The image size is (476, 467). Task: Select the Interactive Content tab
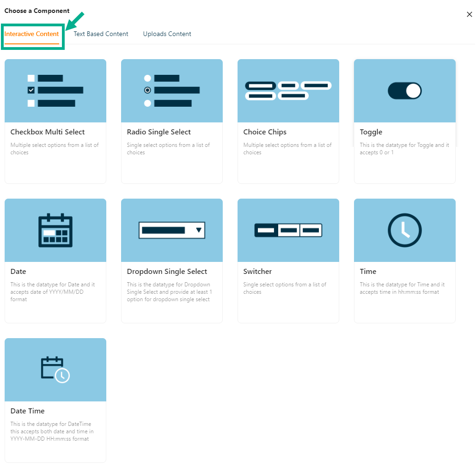tap(32, 34)
